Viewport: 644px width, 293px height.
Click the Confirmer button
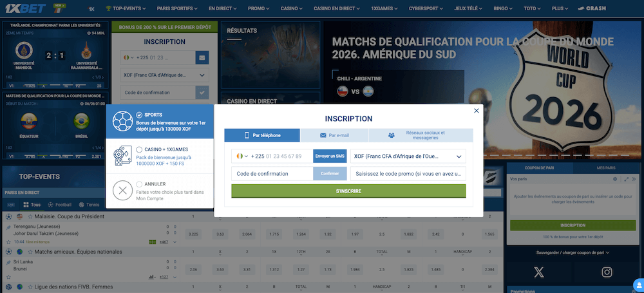330,173
